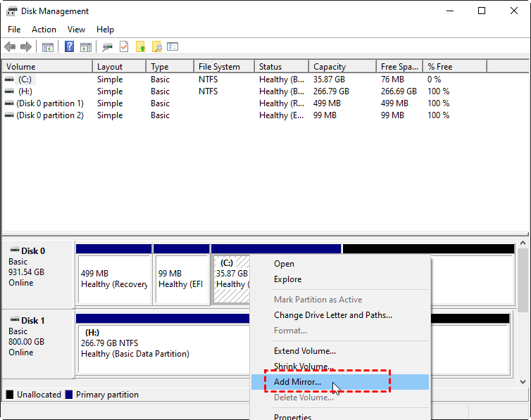The image size is (531, 420).
Task: Click the Disk 1 Basic 800.00 GB label panel
Action: click(38, 343)
